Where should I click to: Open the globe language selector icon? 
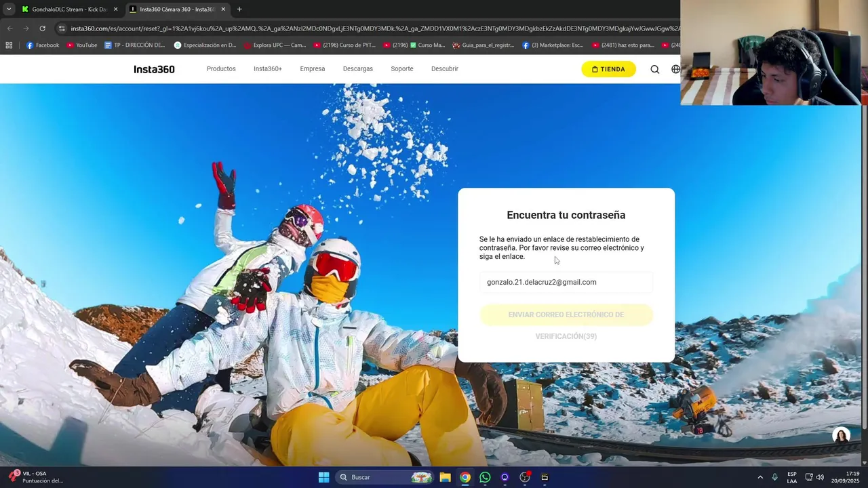(x=675, y=69)
